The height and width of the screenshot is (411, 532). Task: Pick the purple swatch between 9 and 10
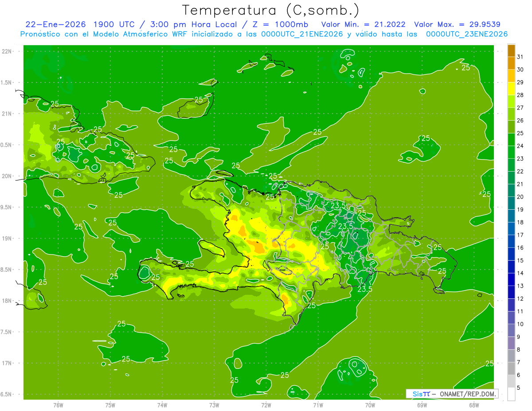511,330
